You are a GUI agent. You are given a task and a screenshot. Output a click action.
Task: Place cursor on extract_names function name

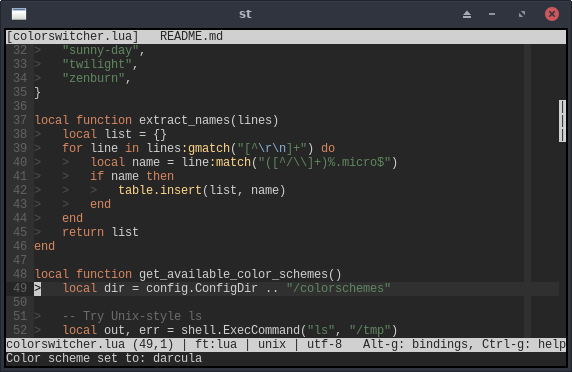(x=184, y=120)
